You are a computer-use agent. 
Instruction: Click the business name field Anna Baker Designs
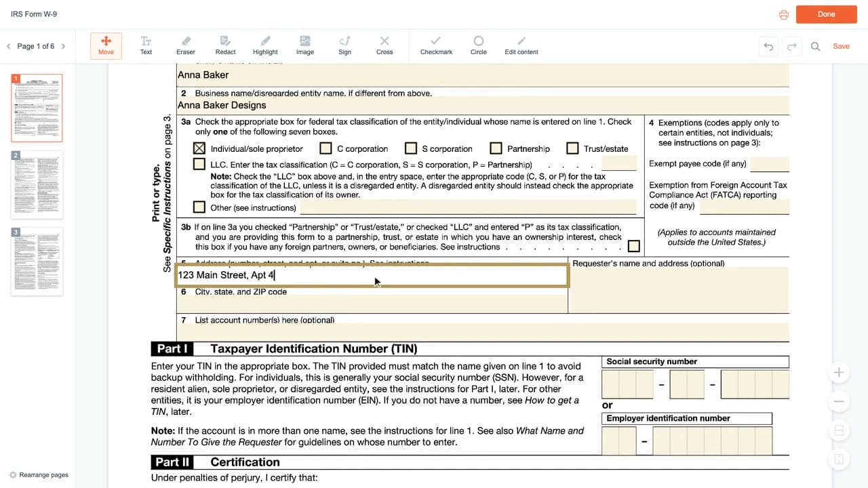(x=483, y=106)
